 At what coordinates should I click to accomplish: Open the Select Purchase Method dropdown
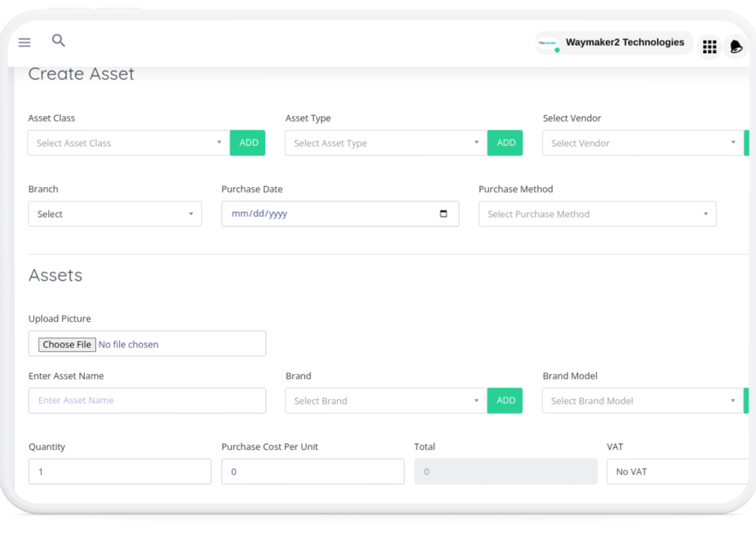(597, 214)
